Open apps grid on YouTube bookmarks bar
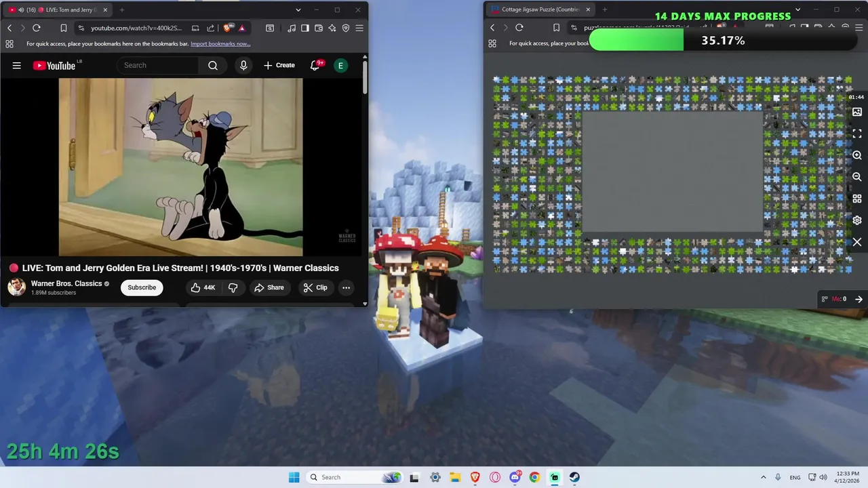 click(9, 43)
